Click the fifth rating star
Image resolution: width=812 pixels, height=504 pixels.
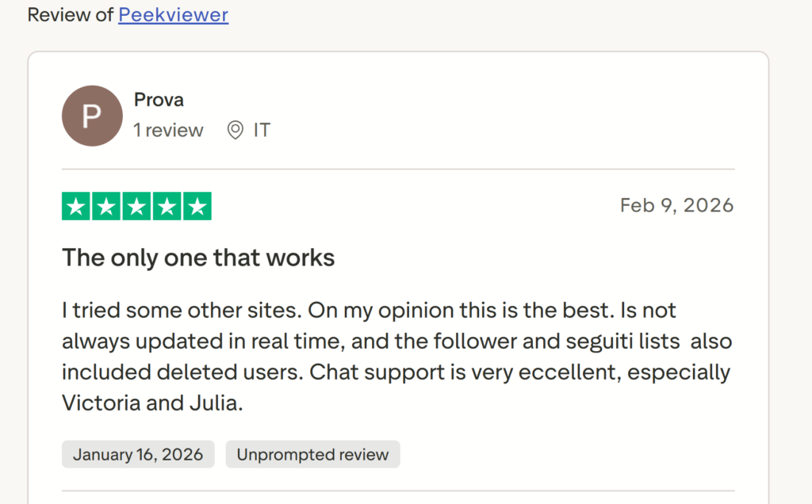point(197,206)
